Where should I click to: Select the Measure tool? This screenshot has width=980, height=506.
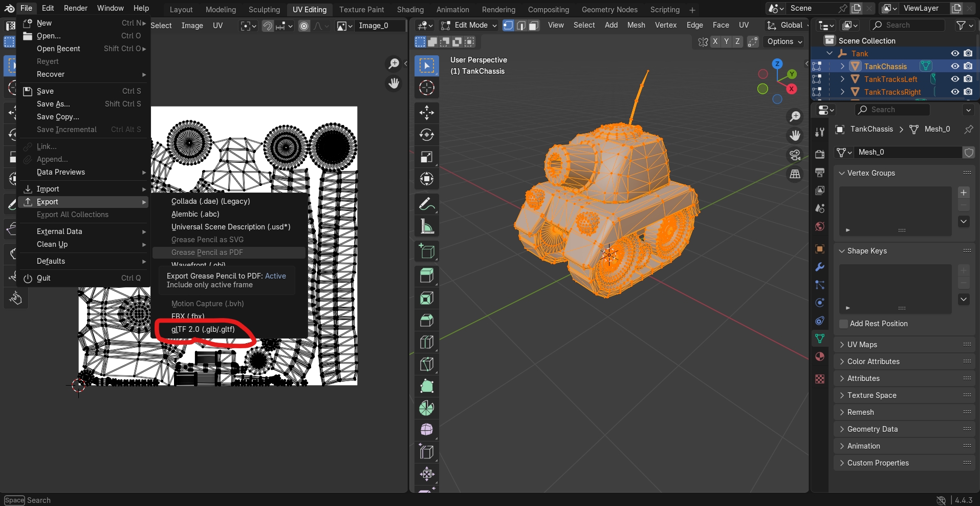pyautogui.click(x=426, y=226)
